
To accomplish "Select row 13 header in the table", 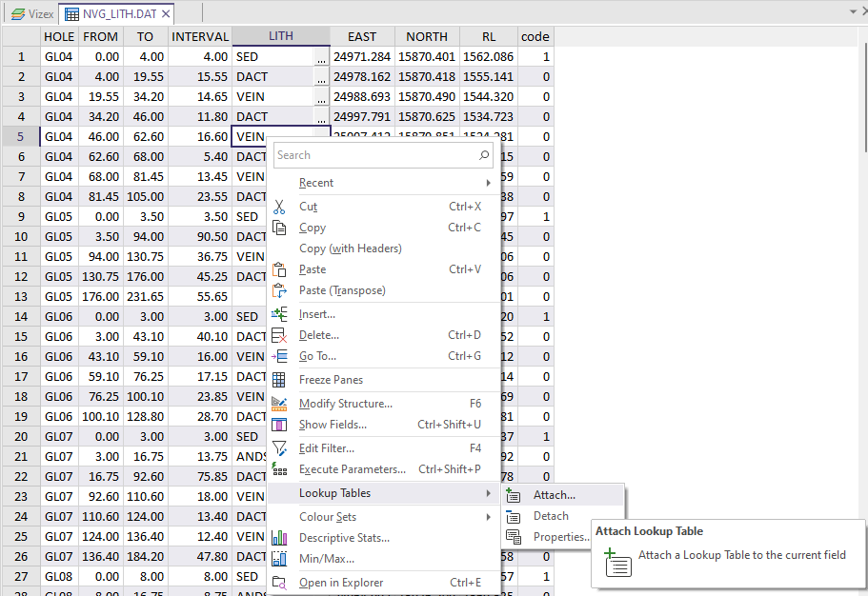I will click(x=20, y=296).
